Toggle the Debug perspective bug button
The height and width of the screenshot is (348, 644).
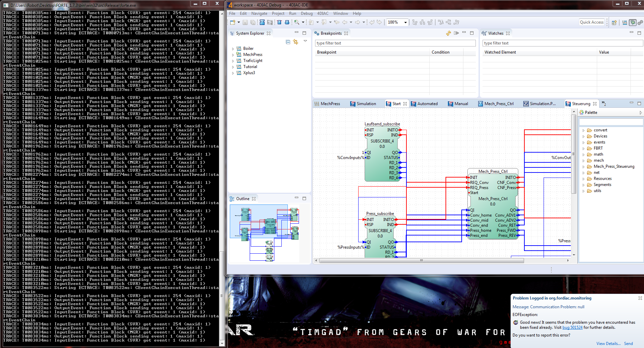click(633, 23)
